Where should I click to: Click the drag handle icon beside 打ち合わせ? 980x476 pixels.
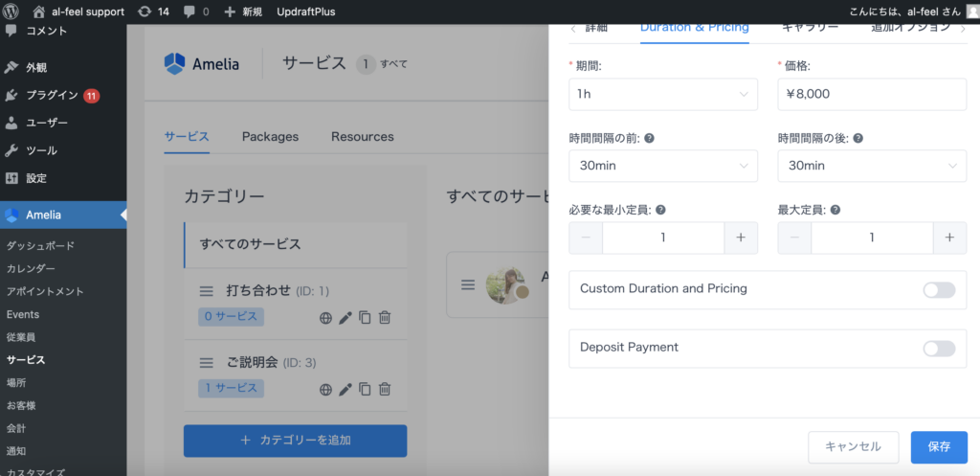206,291
